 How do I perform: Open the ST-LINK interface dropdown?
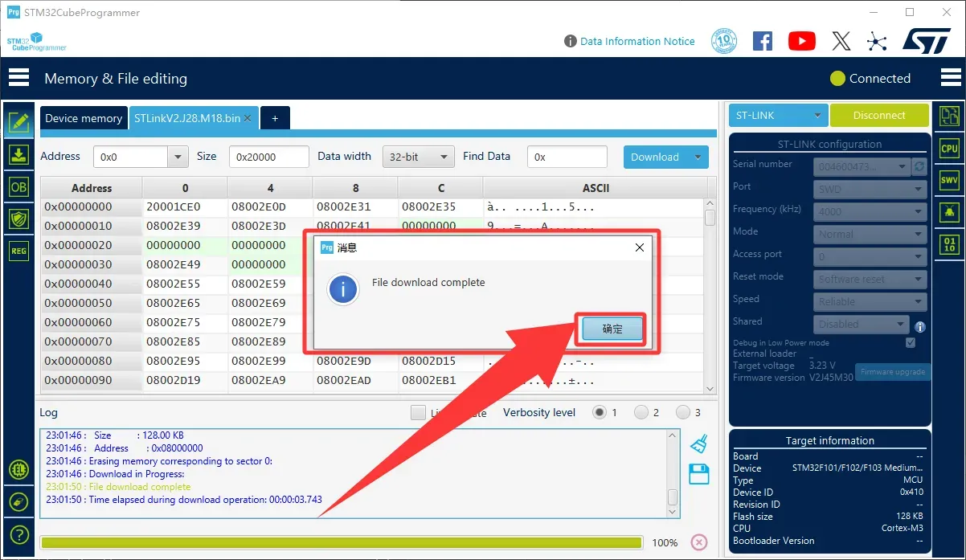[817, 116]
